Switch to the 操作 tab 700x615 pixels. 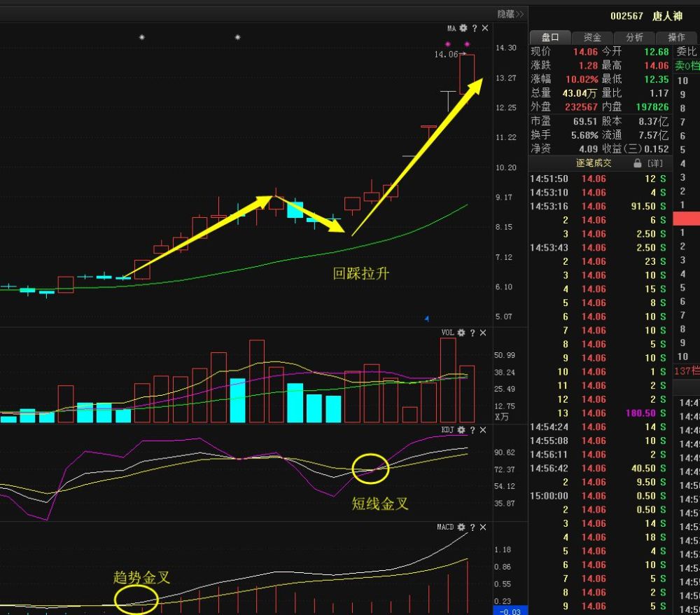pos(676,38)
